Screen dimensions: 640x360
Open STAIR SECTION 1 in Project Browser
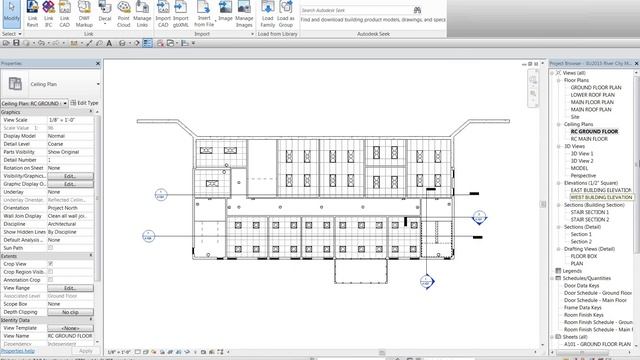click(589, 212)
